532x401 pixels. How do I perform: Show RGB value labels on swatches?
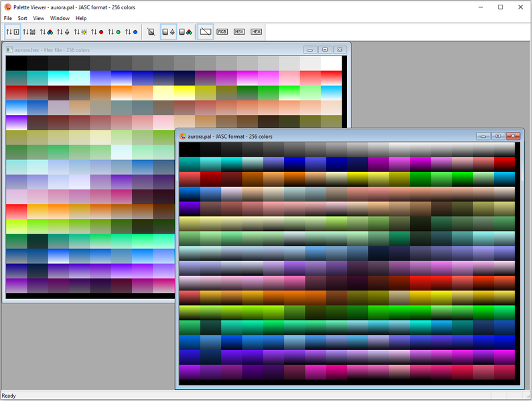tap(222, 32)
